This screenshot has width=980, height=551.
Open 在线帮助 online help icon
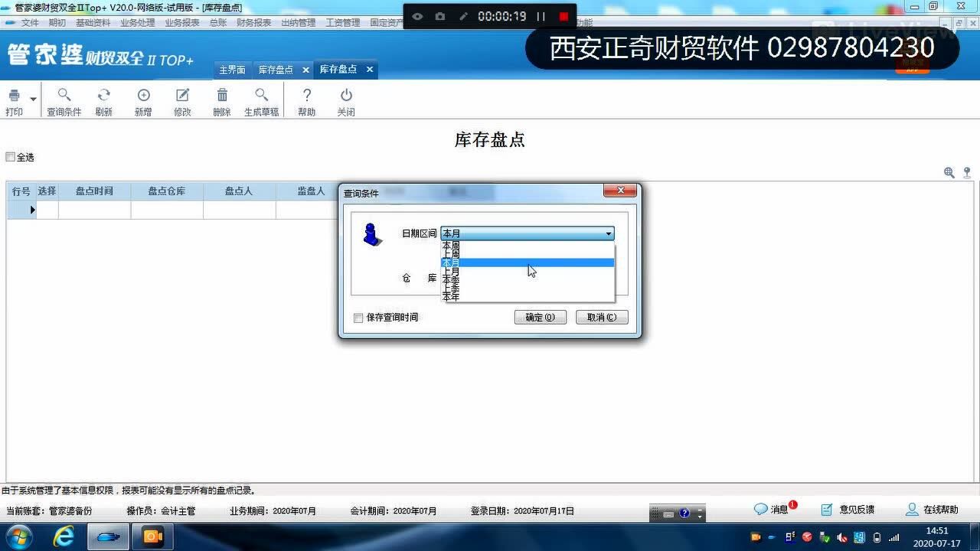click(x=912, y=509)
